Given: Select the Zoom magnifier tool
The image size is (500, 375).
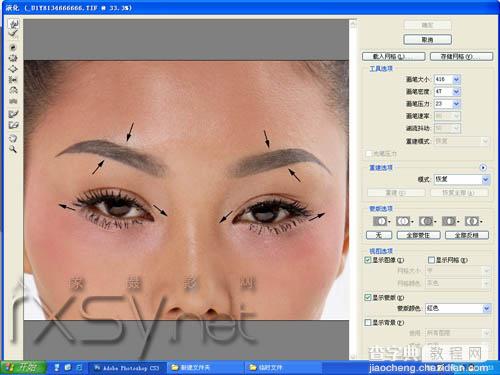Looking at the screenshot, I should [x=13, y=149].
